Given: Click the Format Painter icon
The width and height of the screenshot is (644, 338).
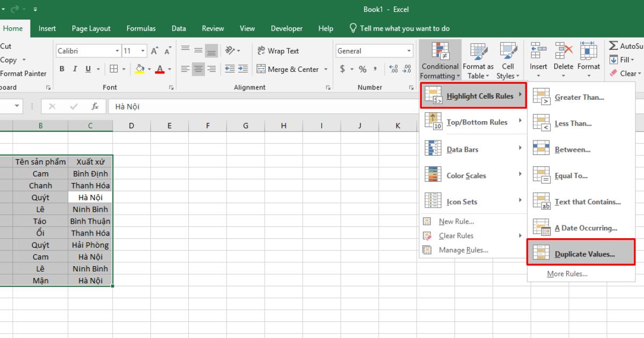Looking at the screenshot, I should click(x=24, y=73).
